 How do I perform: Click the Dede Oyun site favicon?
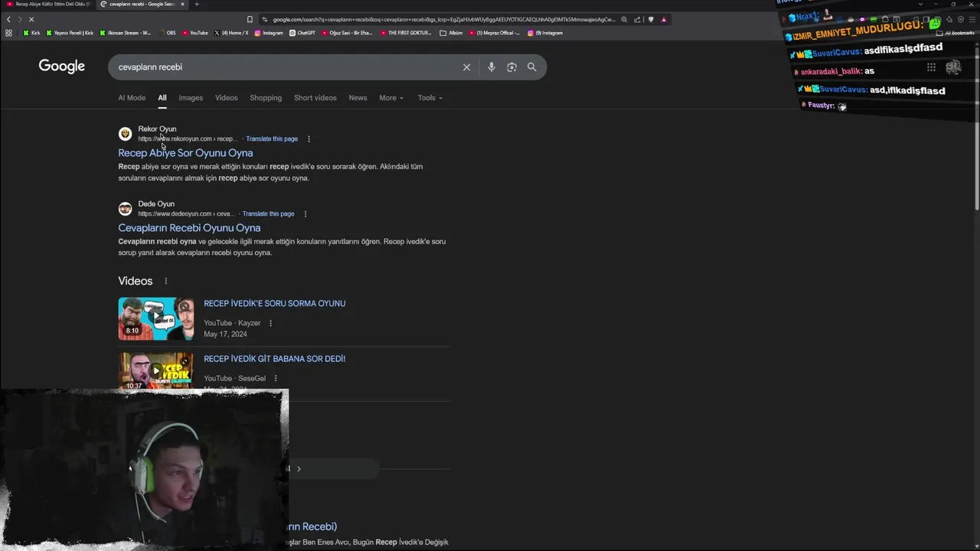[x=125, y=209]
